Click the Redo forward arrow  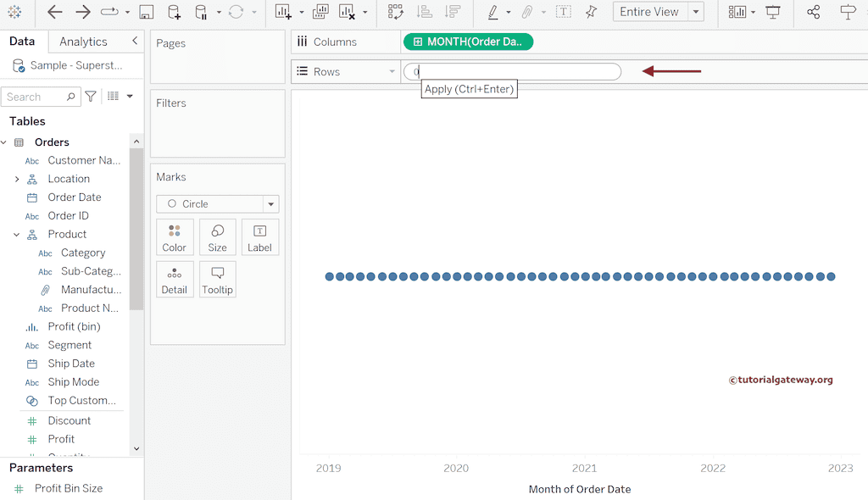tap(83, 12)
